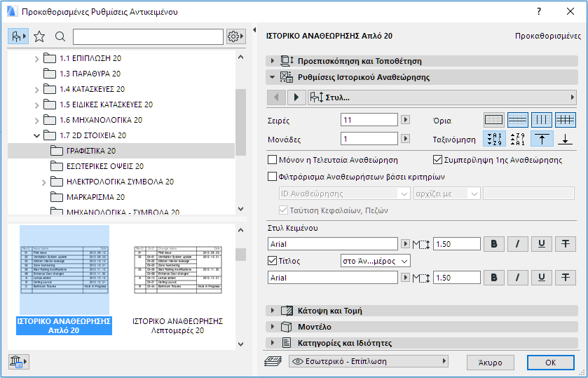Click the magnifier search icon

(60, 36)
